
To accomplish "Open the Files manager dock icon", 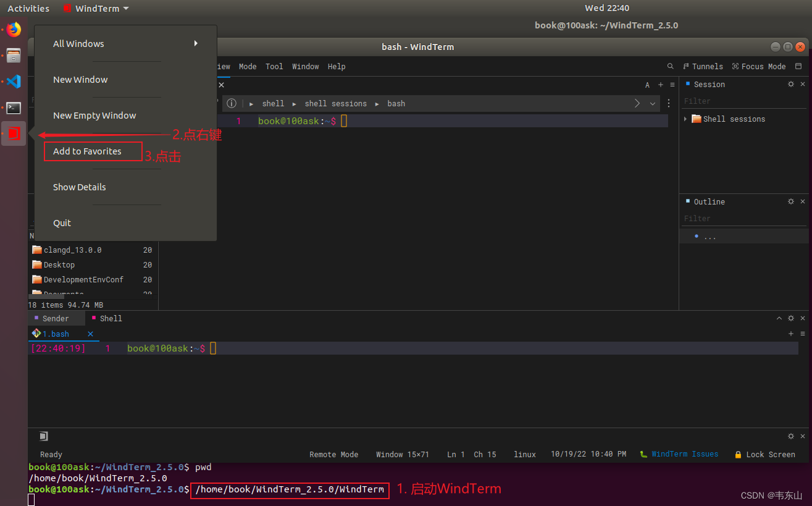I will coord(14,56).
